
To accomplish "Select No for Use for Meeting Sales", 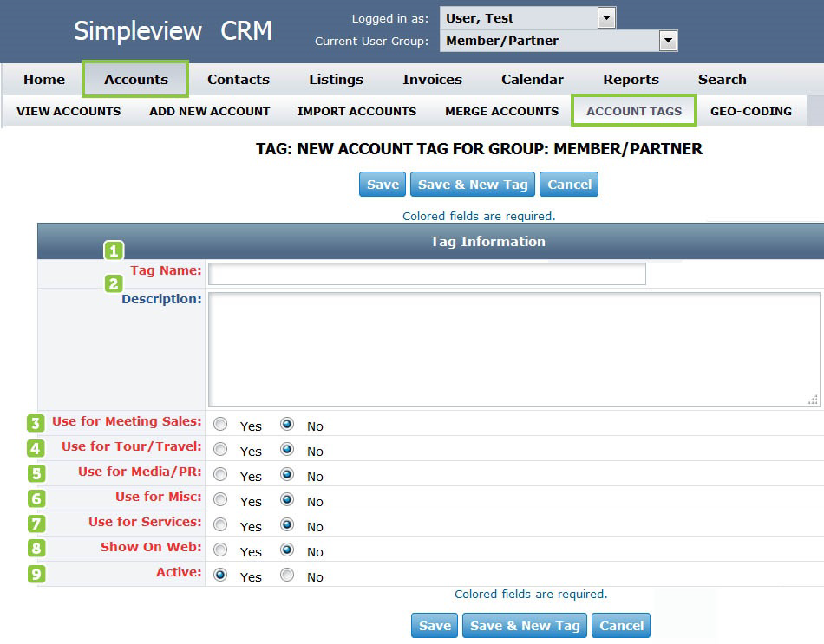I will coord(287,424).
